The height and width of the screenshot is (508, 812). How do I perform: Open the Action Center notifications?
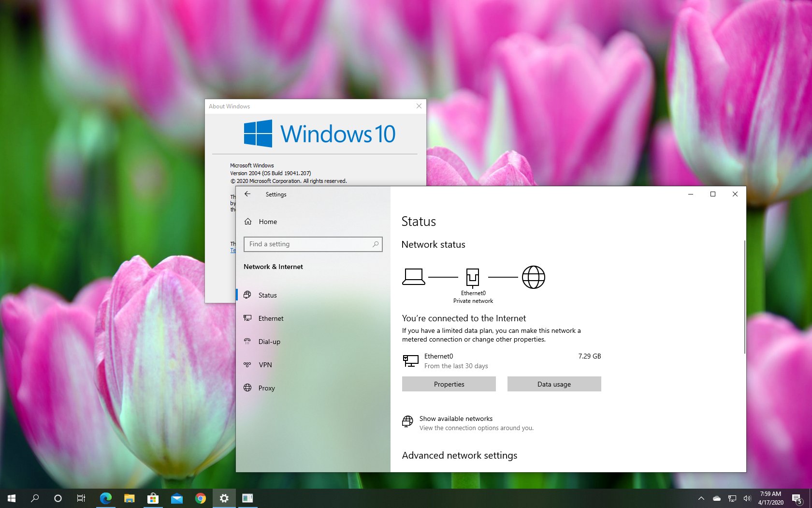797,498
